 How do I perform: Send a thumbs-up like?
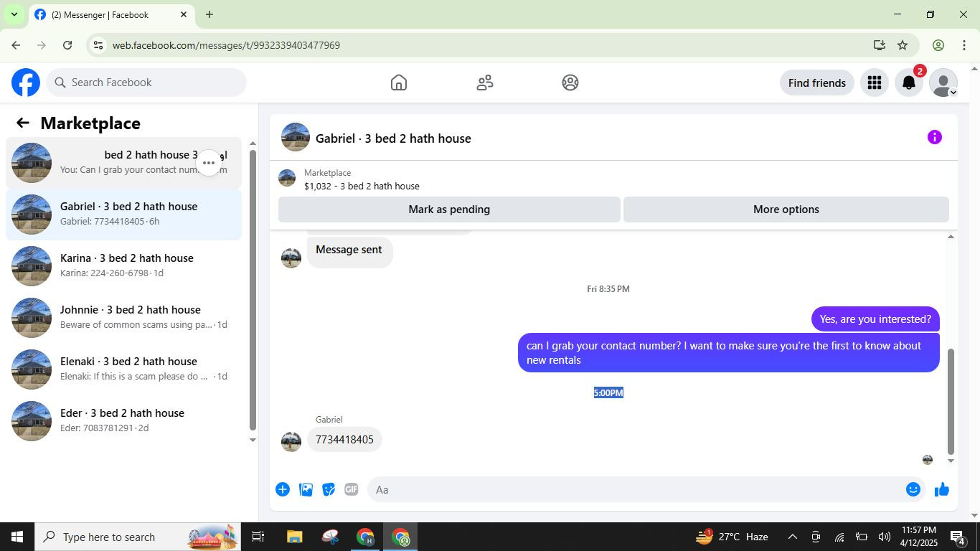coord(942,489)
